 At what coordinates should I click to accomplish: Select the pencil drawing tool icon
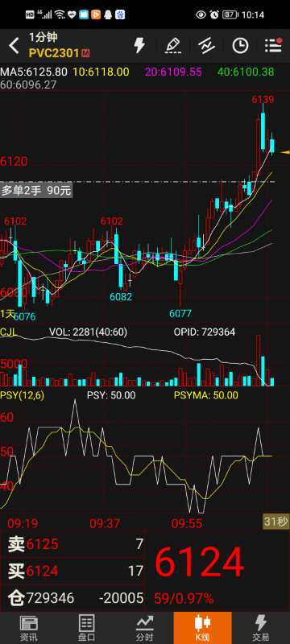click(173, 46)
